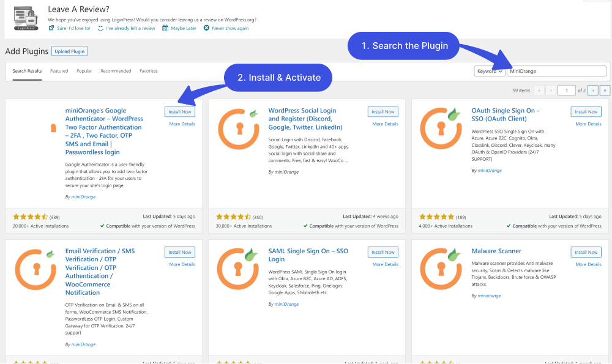Switch to the Recommended tab
The width and height of the screenshot is (612, 364).
point(116,71)
